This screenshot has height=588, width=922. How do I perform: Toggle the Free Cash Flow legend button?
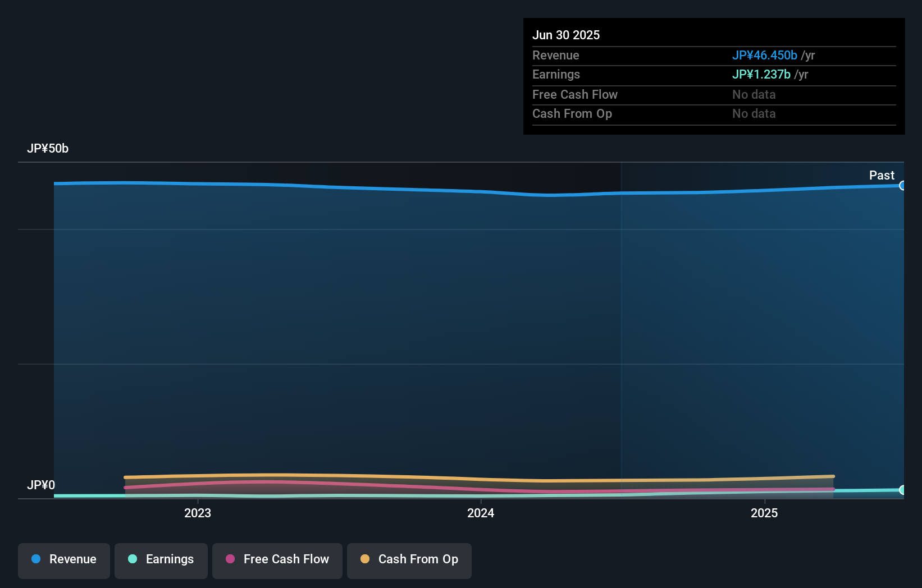click(x=277, y=561)
